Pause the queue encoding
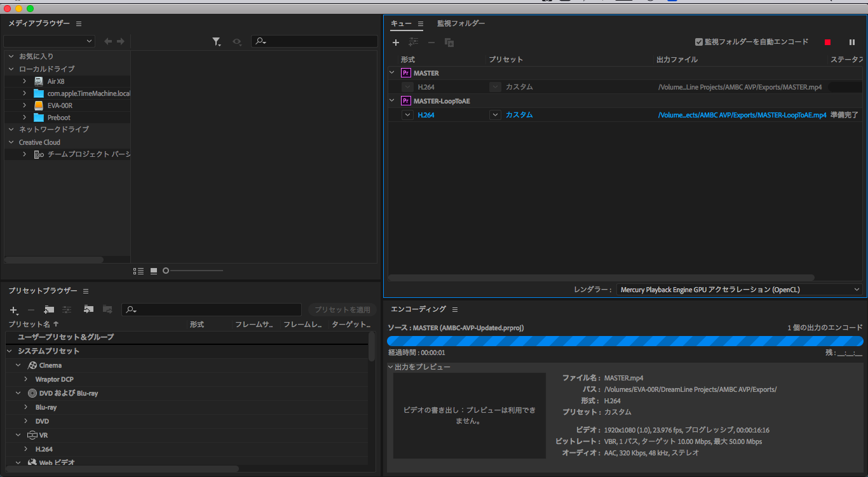The image size is (868, 477). 852,43
